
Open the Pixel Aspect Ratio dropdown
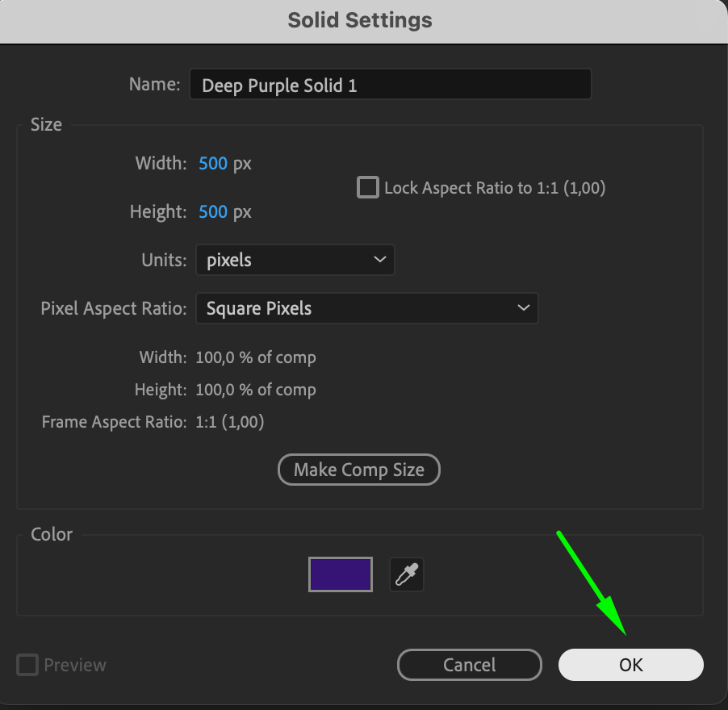point(367,308)
